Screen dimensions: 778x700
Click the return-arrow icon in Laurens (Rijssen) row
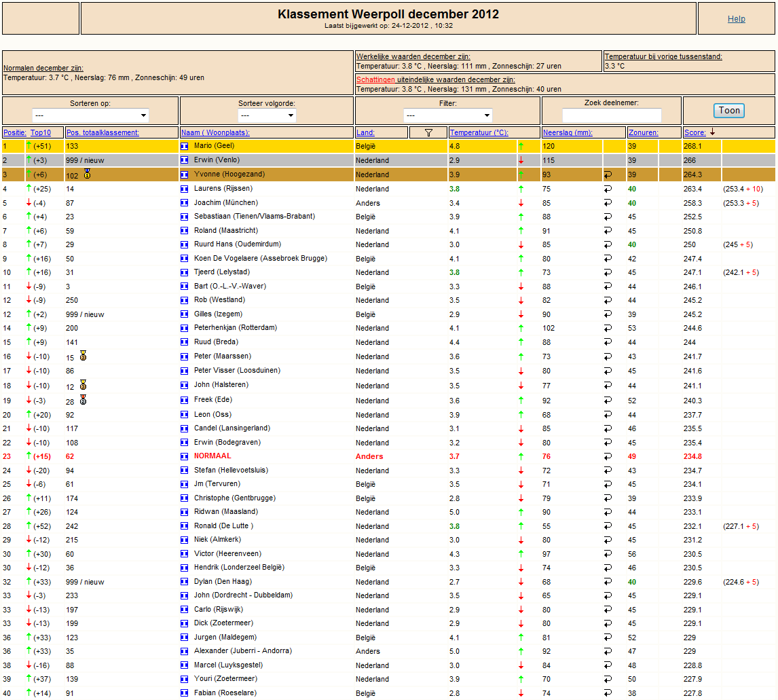[x=608, y=189]
